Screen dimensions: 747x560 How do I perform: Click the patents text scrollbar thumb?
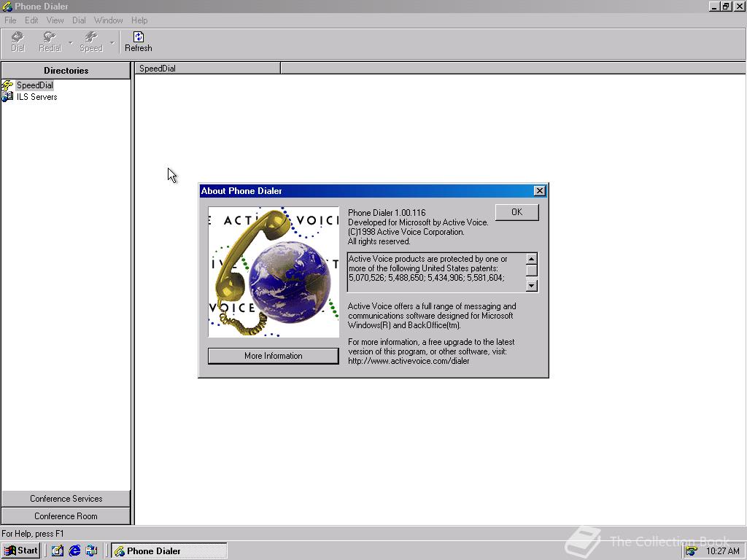[x=532, y=270]
